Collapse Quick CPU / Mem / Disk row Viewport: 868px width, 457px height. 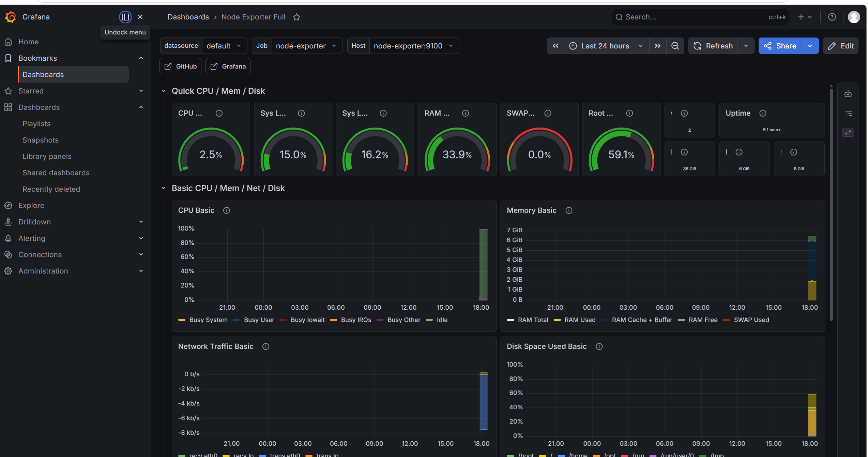coord(164,91)
